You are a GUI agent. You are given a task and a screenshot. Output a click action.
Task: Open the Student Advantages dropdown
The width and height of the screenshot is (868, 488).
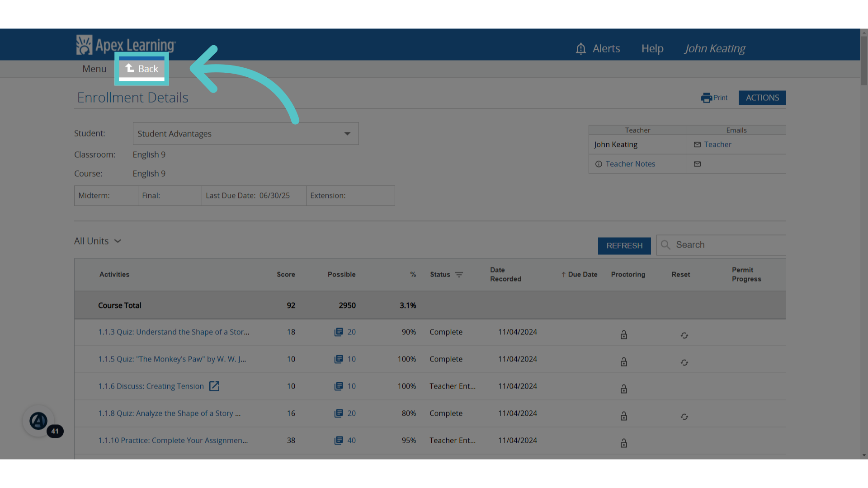point(245,134)
